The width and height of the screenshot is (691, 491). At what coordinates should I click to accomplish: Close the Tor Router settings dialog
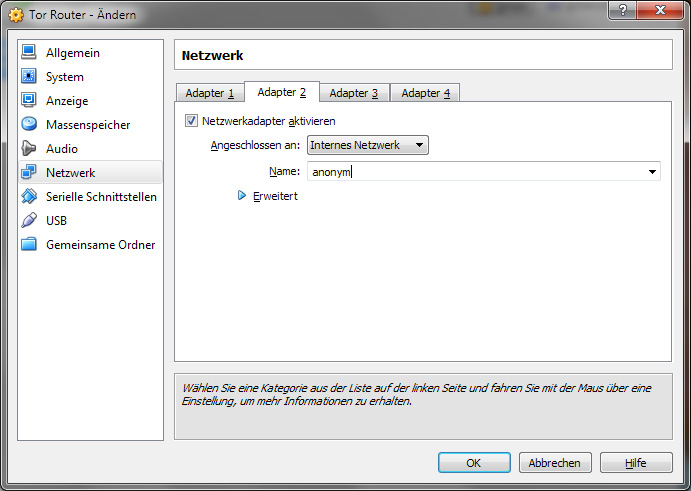[660, 10]
